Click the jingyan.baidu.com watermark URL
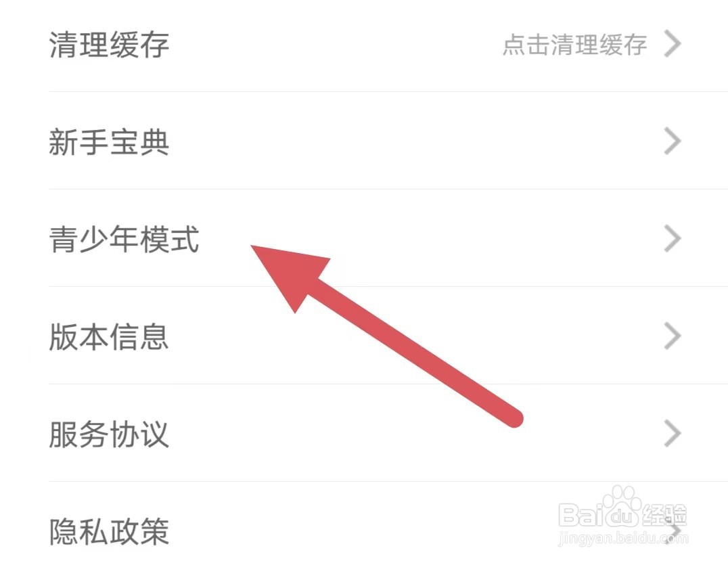This screenshot has width=728, height=563. tap(623, 539)
